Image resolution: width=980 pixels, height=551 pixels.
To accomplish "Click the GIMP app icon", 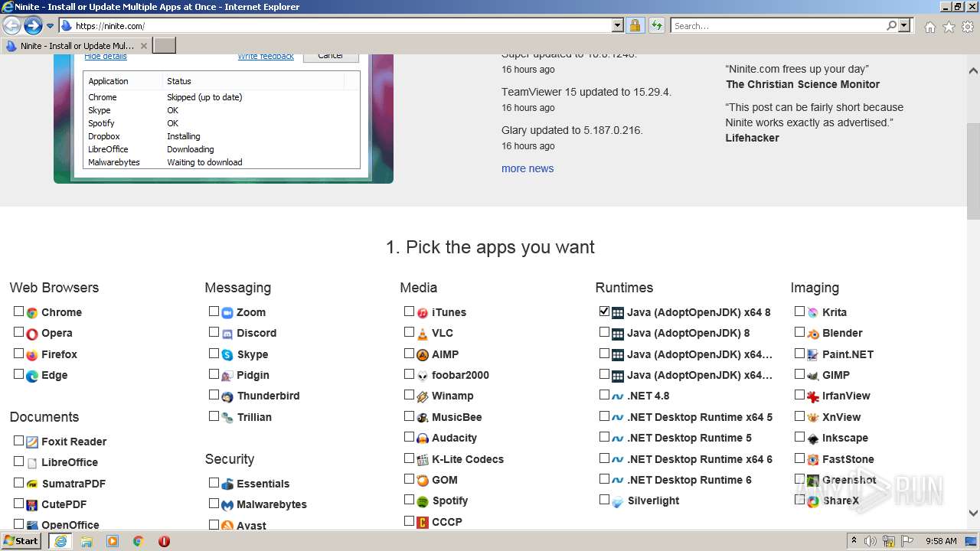I will tap(813, 376).
